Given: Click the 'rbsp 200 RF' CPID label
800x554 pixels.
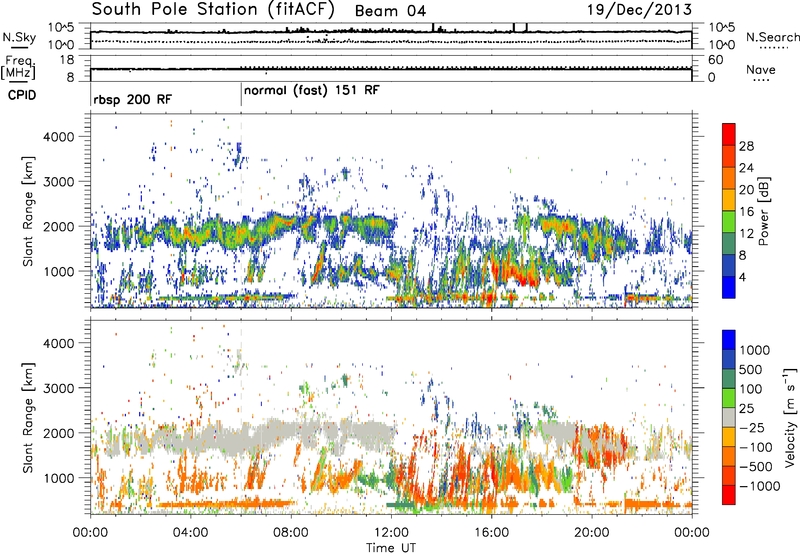Looking at the screenshot, I should coord(133,99).
